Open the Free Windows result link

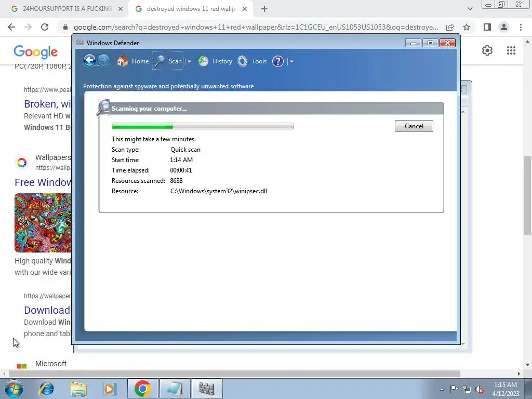click(x=43, y=182)
